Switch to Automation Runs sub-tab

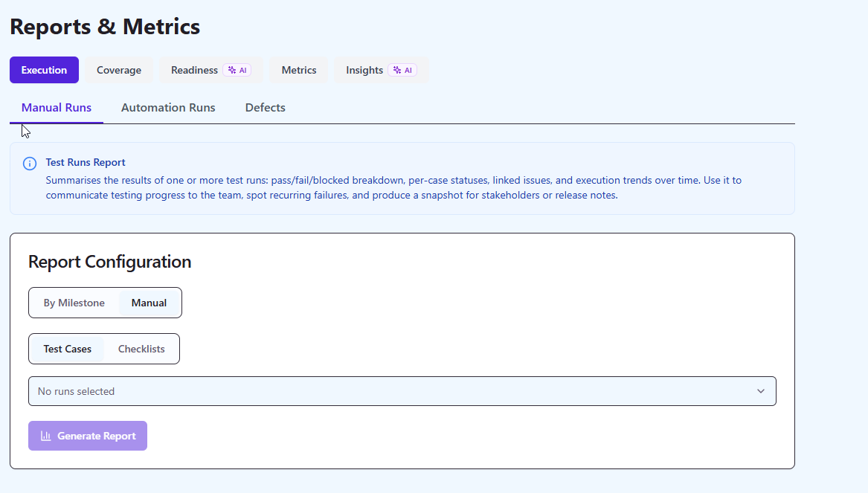click(x=168, y=108)
